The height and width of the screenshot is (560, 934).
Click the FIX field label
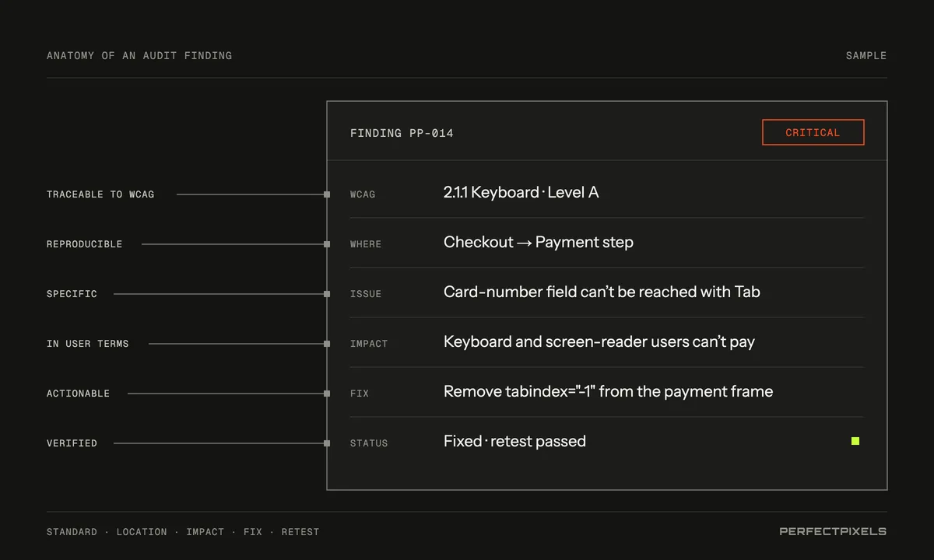(x=360, y=394)
